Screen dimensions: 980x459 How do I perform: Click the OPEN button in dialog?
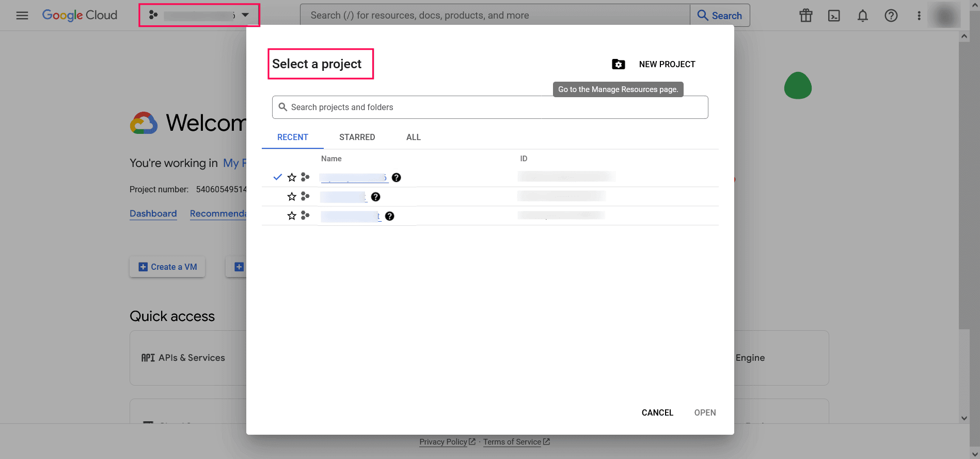705,412
